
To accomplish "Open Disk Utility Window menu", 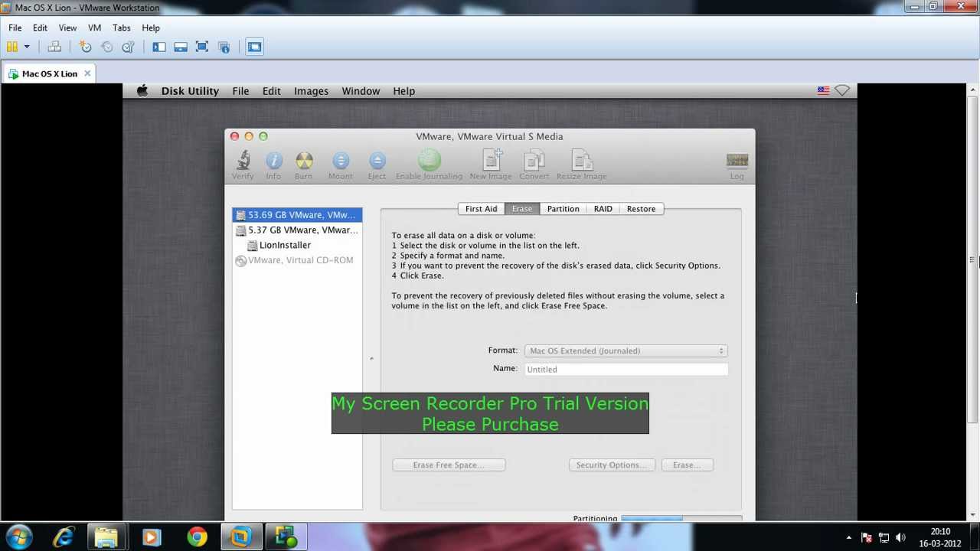I will tap(361, 91).
